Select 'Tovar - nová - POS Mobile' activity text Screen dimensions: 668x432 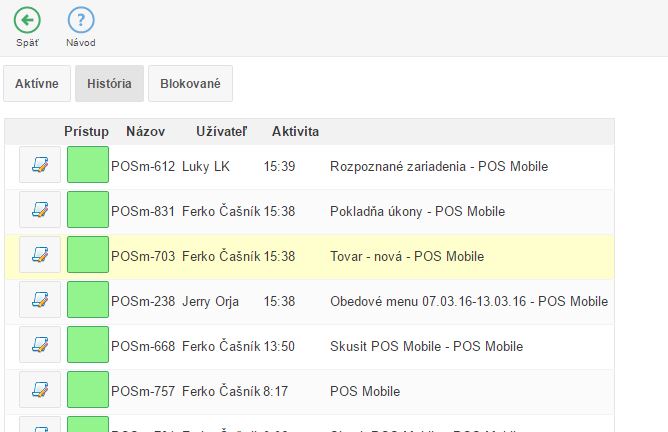point(406,257)
